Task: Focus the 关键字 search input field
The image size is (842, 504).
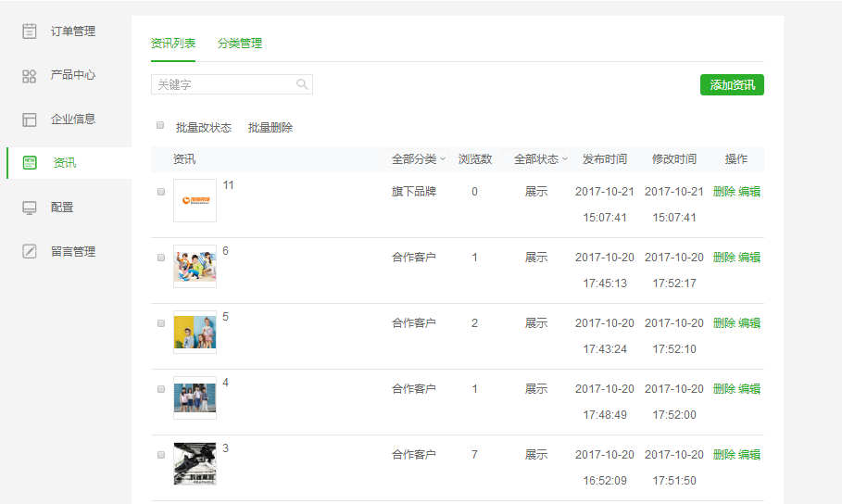Action: 222,84
